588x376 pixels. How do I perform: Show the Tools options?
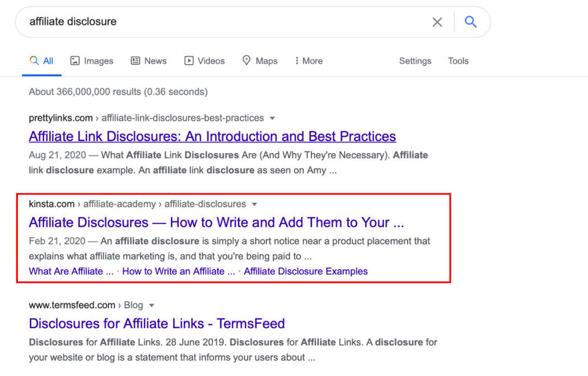click(458, 61)
